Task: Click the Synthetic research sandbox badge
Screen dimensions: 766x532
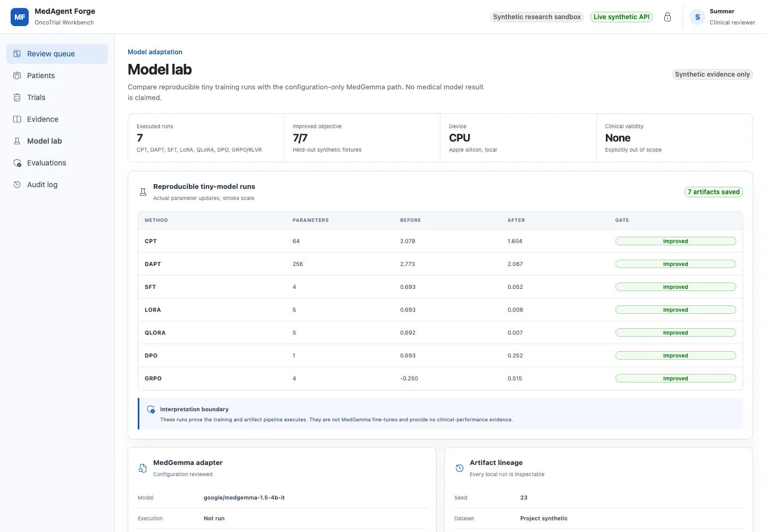Action: (537, 17)
